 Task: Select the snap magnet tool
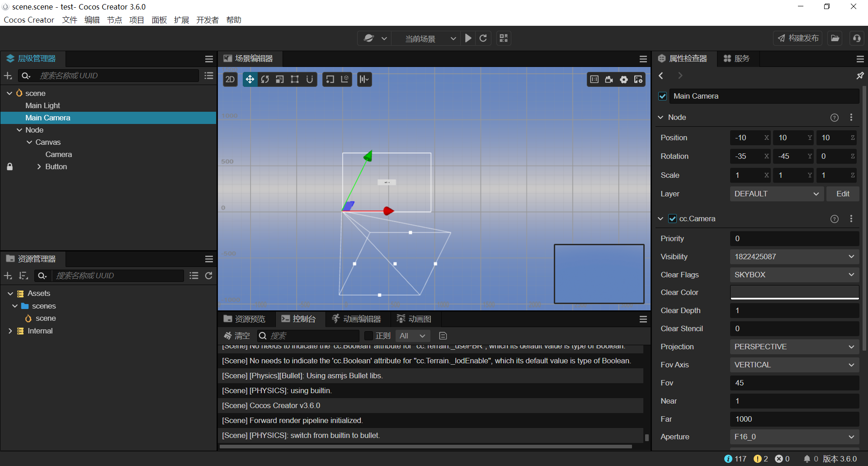[x=310, y=80]
